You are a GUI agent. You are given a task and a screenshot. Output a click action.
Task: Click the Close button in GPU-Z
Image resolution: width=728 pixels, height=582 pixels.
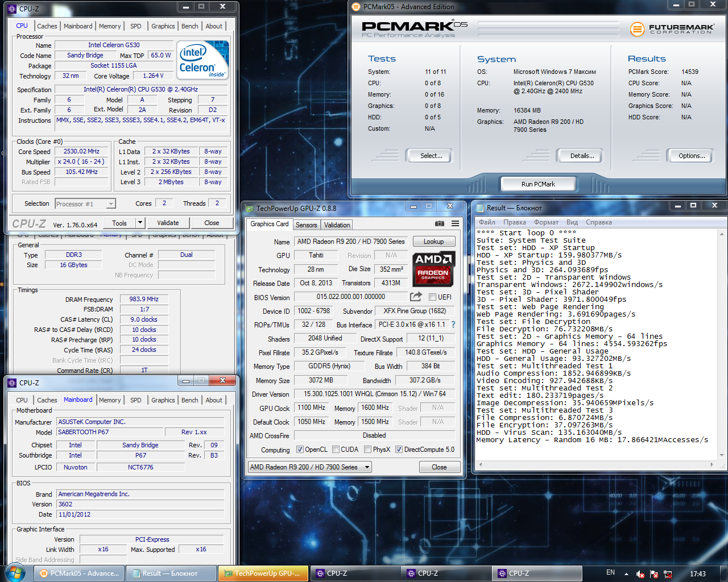pos(439,467)
